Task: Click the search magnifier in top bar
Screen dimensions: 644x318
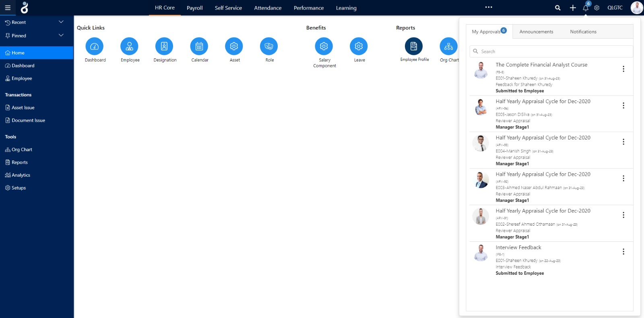Action: [557, 8]
